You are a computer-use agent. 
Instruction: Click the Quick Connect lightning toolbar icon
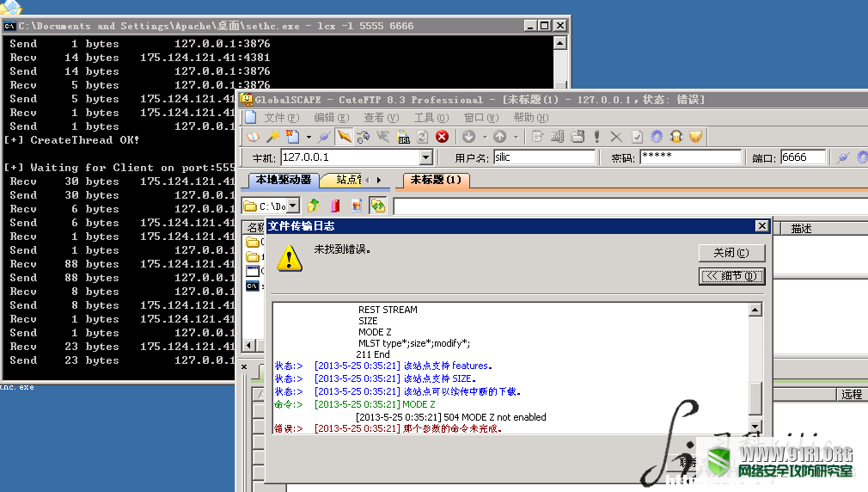click(x=344, y=136)
